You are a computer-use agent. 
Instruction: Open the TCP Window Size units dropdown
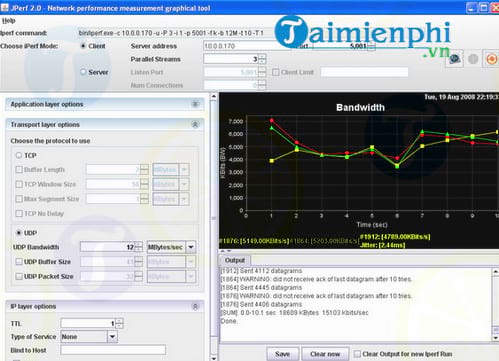[184, 184]
